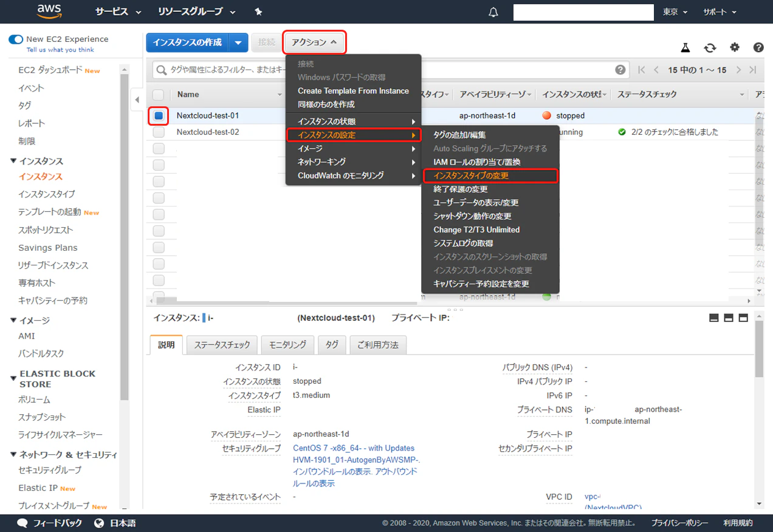Go to last page of instances
Screen dimensions: 773x532
753,70
